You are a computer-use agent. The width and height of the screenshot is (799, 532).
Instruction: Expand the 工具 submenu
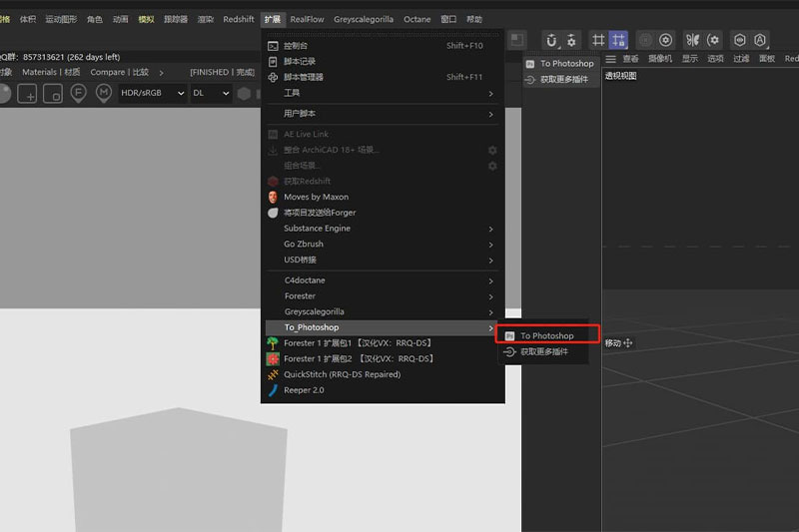pos(383,93)
